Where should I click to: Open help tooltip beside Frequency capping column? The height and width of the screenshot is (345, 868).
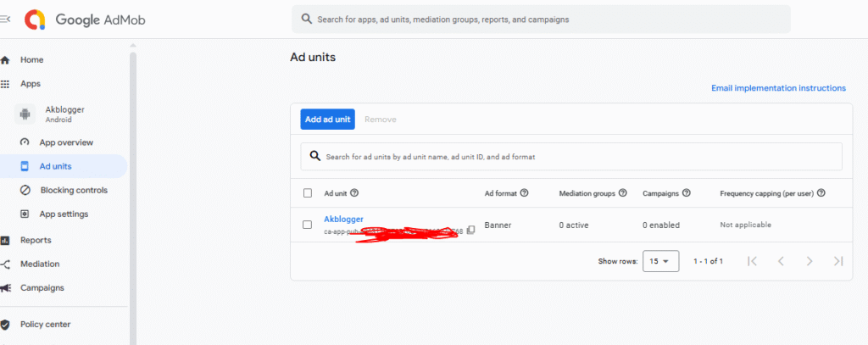821,193
